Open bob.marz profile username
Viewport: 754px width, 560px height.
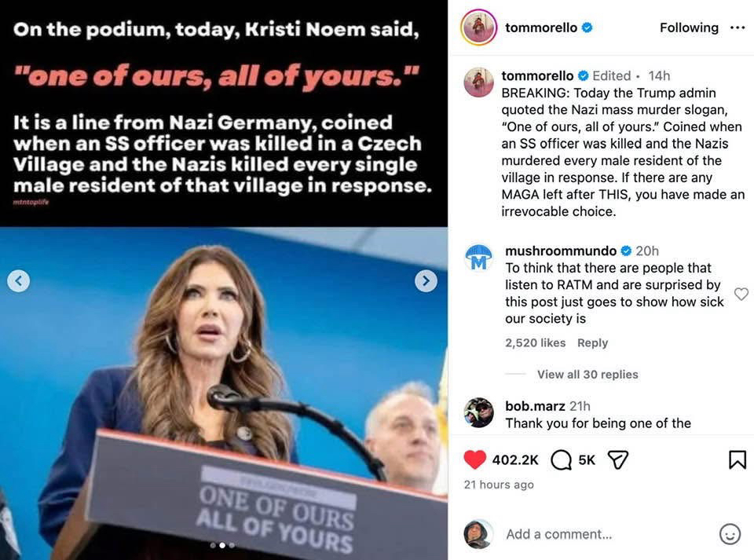535,406
